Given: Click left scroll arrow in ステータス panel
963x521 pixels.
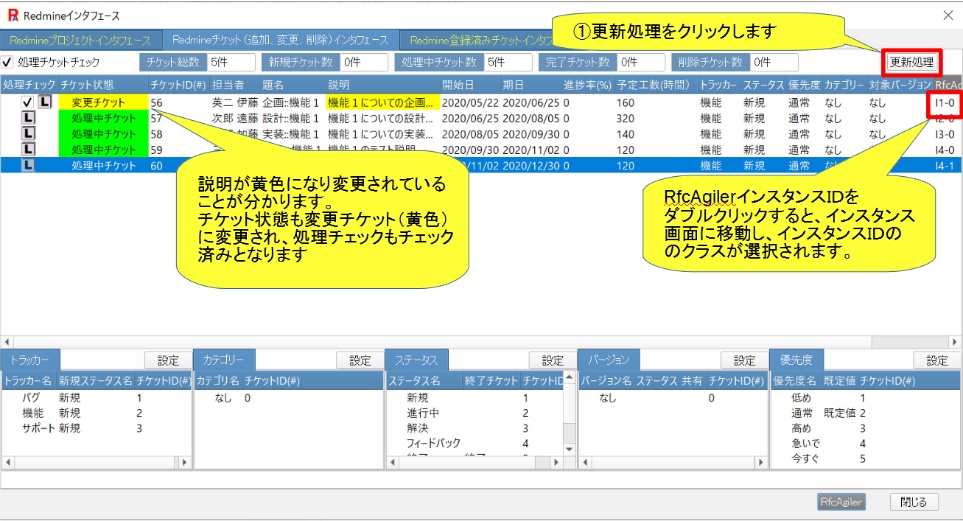Looking at the screenshot, I should [393, 462].
